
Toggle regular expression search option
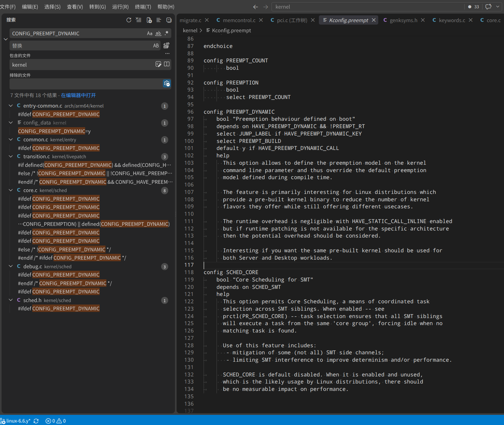[166, 33]
